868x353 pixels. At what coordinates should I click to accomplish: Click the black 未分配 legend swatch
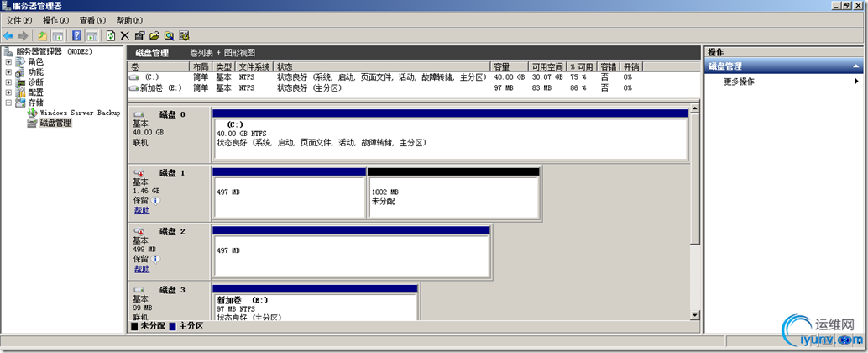coord(134,326)
